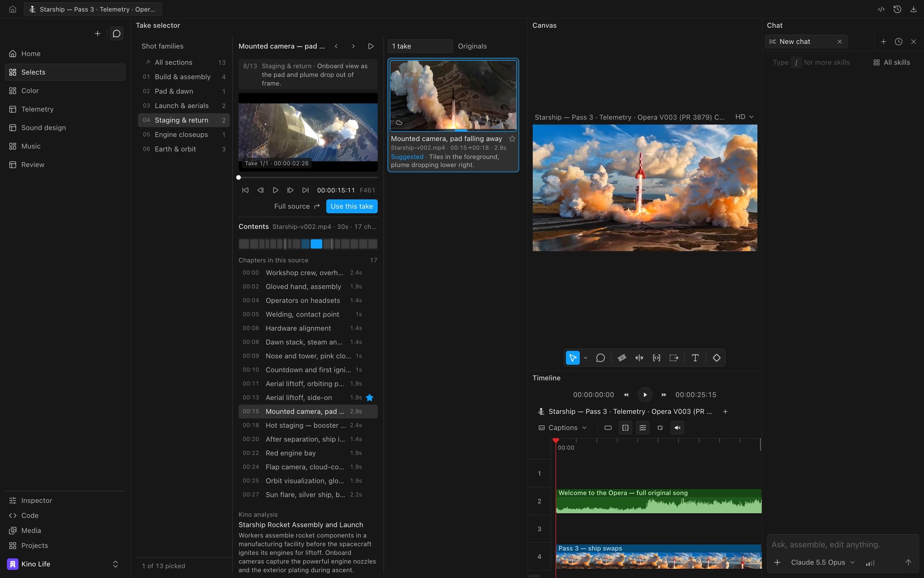Screen dimensions: 924x578
Task: Close the New chat tab
Action: click(x=839, y=42)
